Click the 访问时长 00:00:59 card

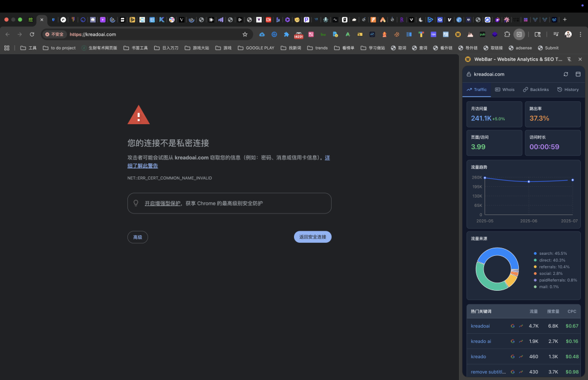click(x=553, y=143)
